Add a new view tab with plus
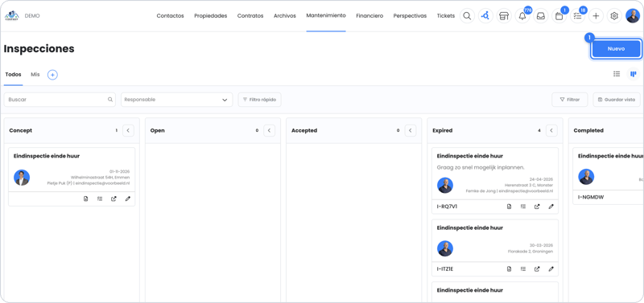This screenshot has width=644, height=303. [52, 75]
